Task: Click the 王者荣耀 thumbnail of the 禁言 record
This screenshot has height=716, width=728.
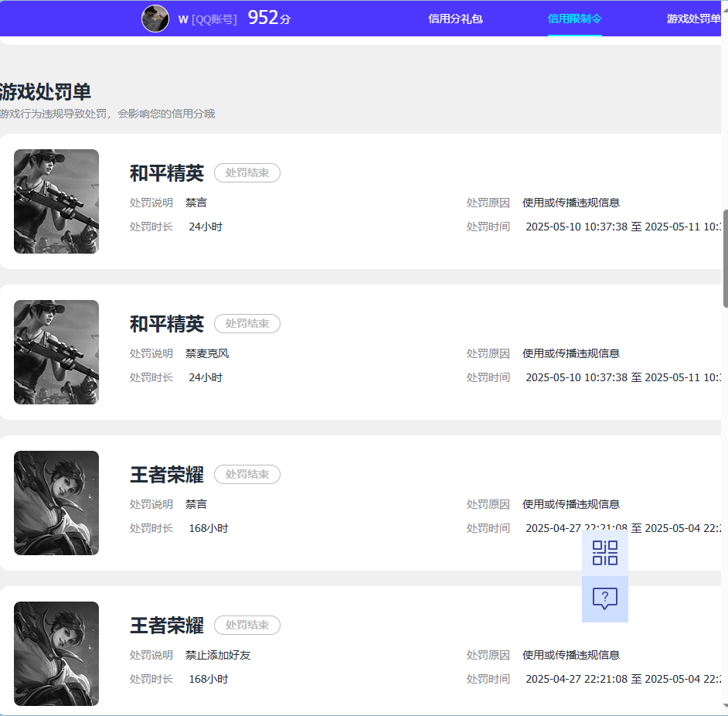Action: (x=56, y=503)
